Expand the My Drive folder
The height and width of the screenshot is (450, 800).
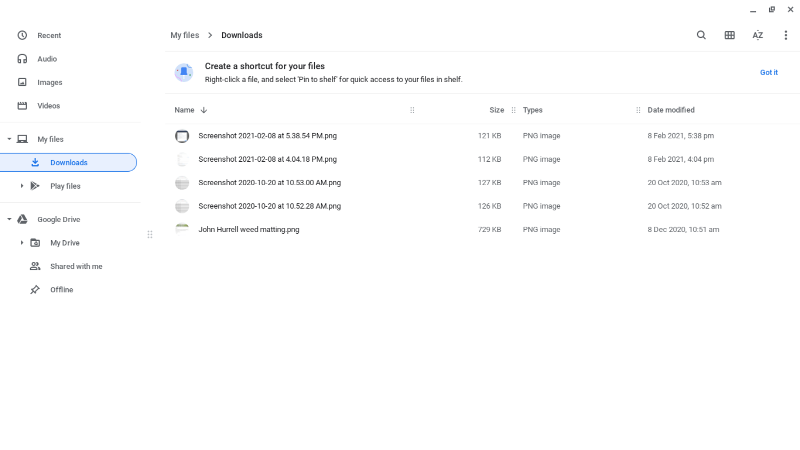tap(21, 243)
